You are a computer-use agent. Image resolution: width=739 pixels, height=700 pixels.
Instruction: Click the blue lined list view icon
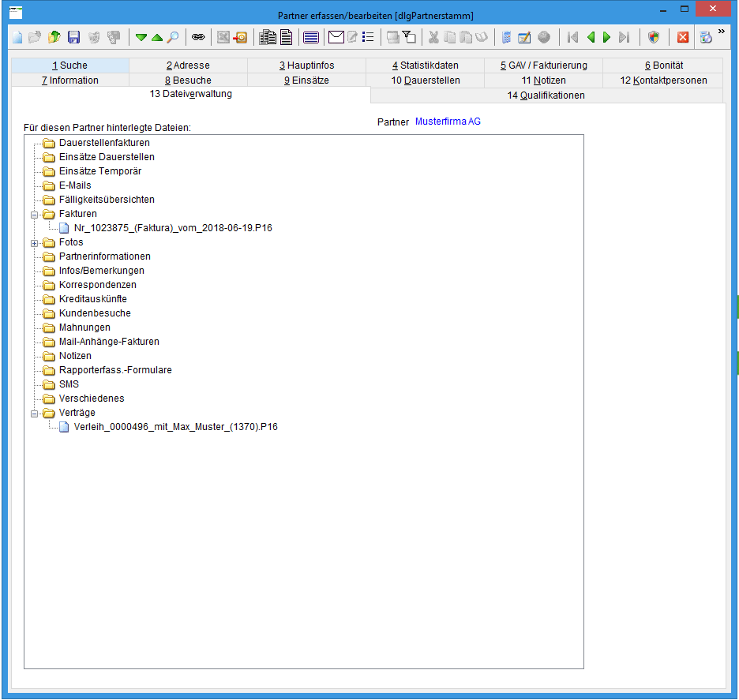311,37
